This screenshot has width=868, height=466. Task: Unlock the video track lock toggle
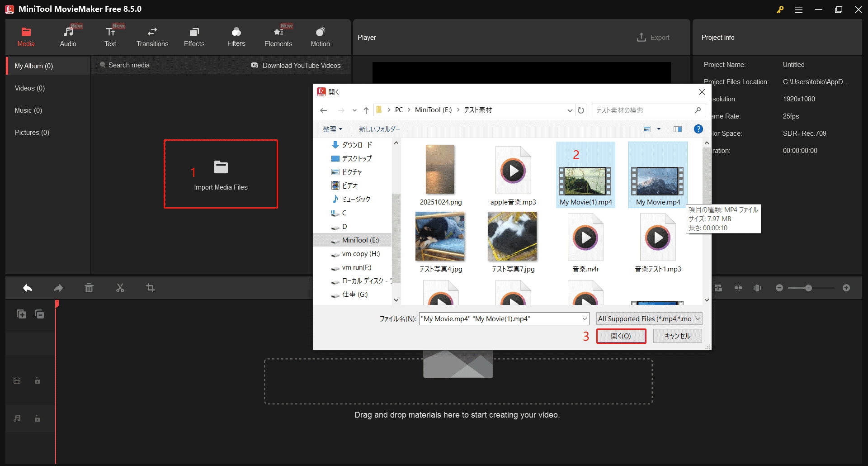click(37, 380)
